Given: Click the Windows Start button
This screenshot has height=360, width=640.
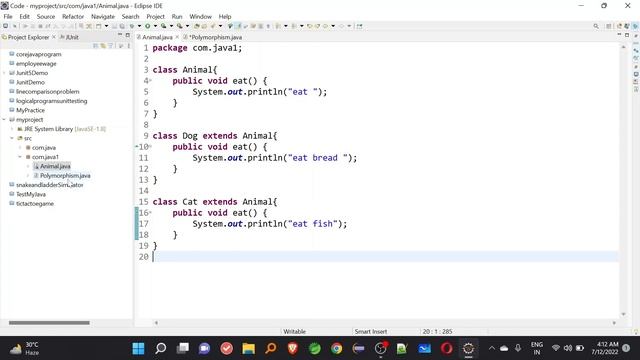Looking at the screenshot, I should tap(138, 348).
